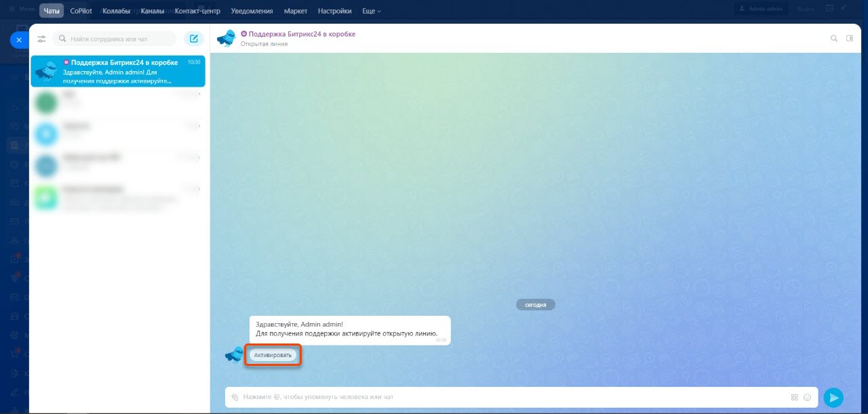Image resolution: width=868 pixels, height=414 pixels.
Task: Open the Настройки tab
Action: click(335, 11)
